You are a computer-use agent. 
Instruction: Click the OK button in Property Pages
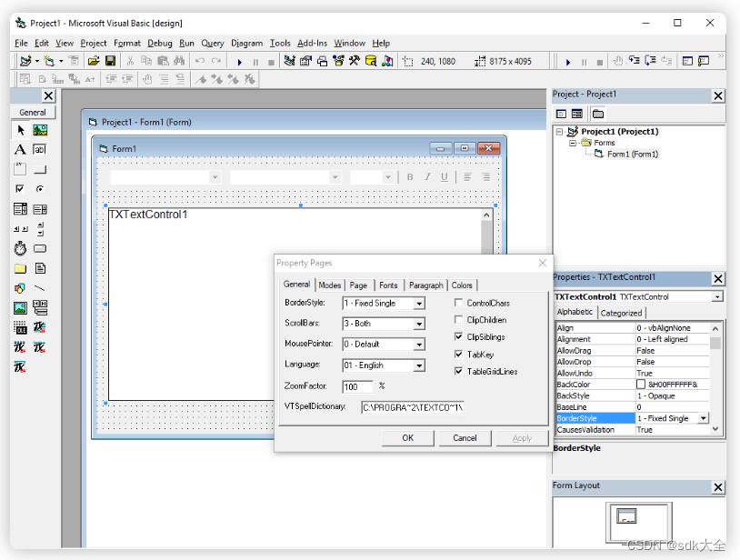(407, 437)
